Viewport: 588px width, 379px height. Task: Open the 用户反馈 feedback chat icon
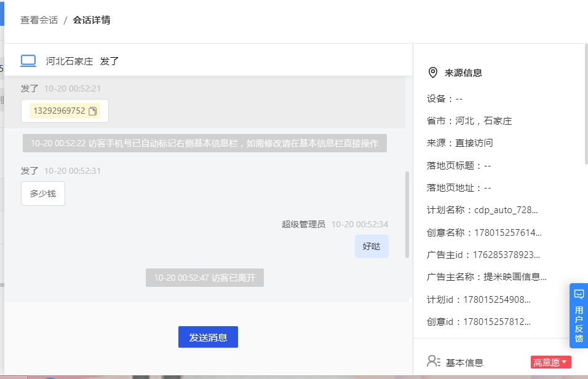pos(579,294)
